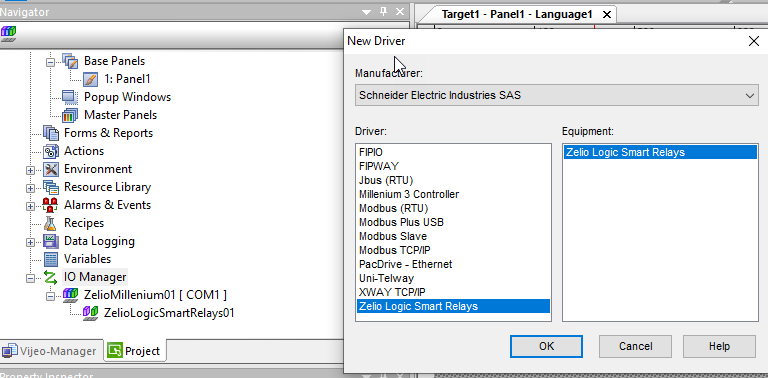Select the IO Manager tree item
This screenshot has height=378, width=768.
(95, 277)
